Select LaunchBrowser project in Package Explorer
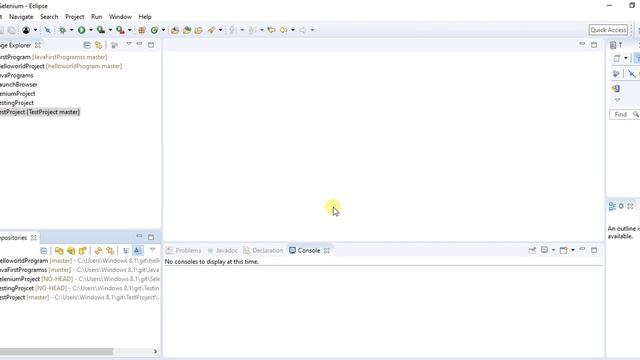 tap(18, 84)
